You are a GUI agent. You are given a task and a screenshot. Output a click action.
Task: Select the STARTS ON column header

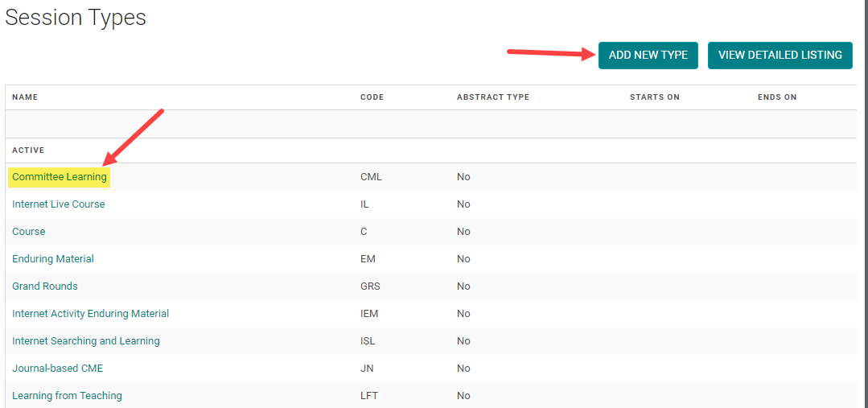[x=654, y=97]
